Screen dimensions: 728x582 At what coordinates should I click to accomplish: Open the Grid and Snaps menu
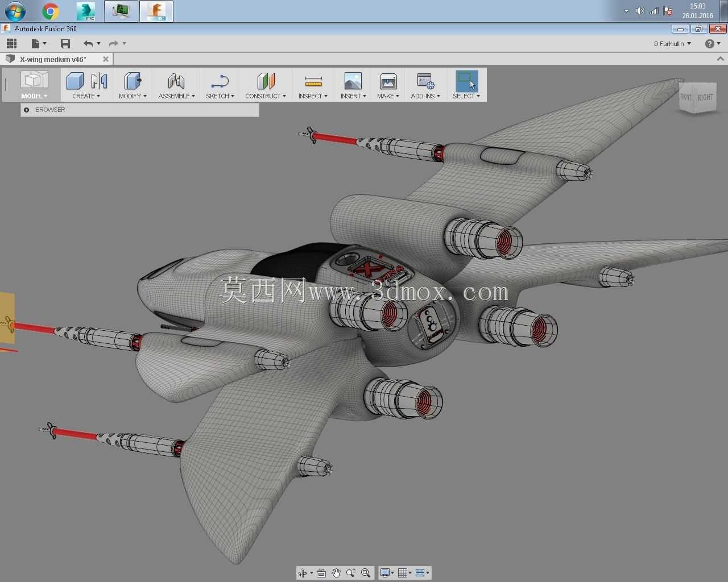[405, 573]
